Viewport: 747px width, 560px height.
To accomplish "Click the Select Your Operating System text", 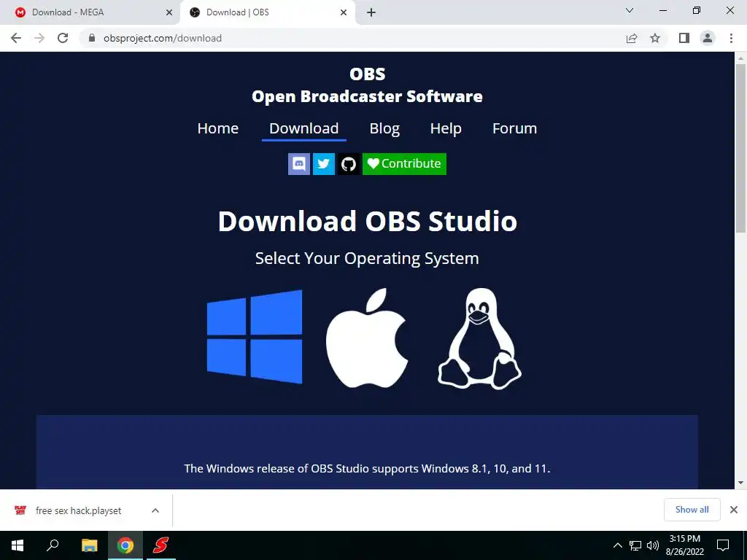I will click(x=367, y=258).
